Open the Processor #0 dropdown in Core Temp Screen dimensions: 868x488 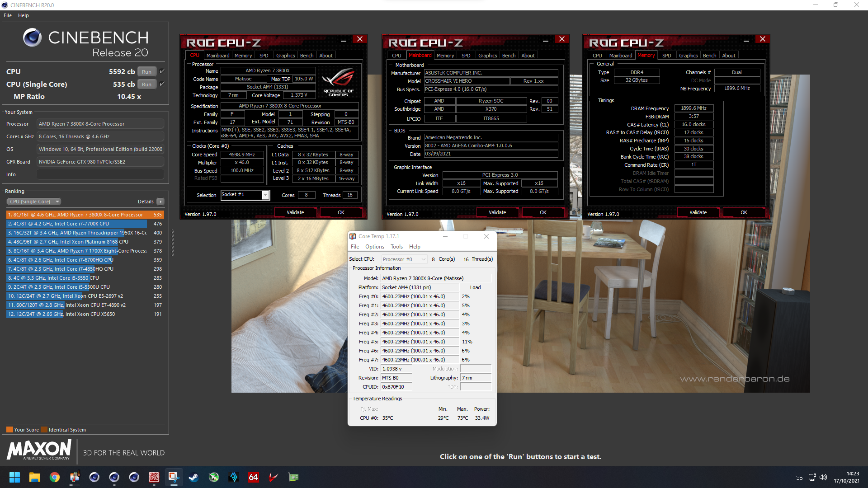tap(404, 259)
